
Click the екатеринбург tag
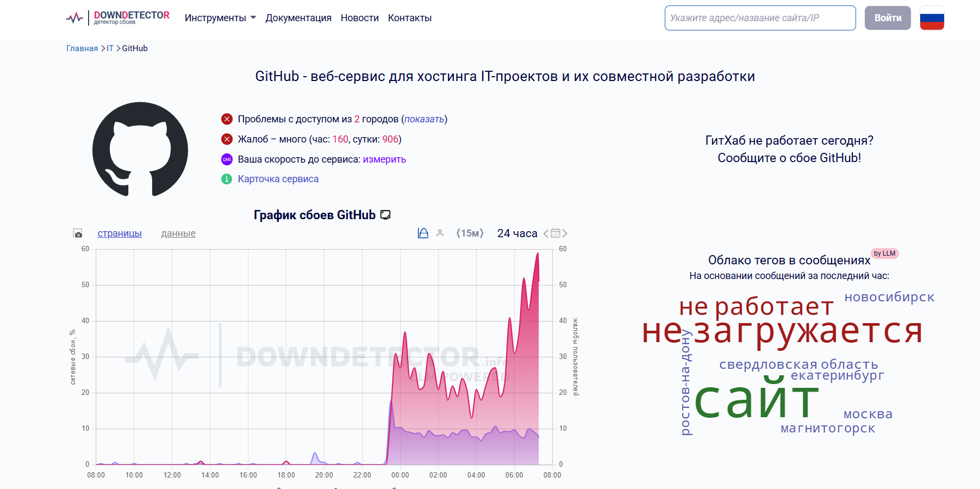837,375
